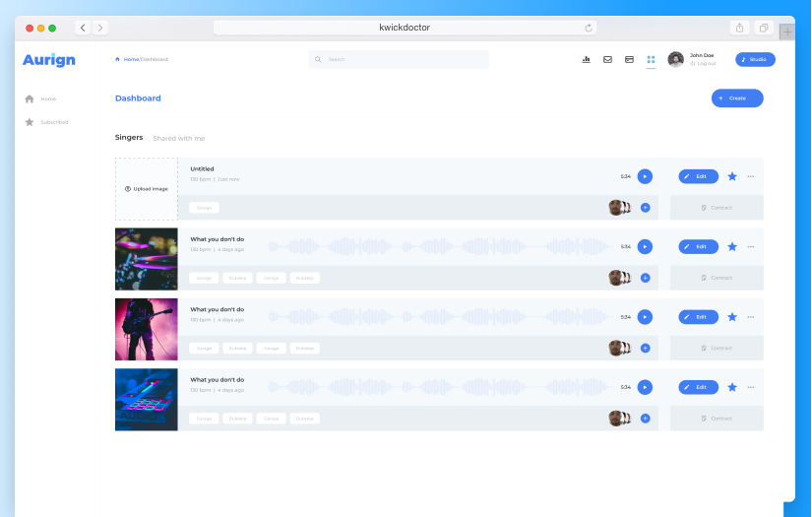Click collaborator avatars on Untitled track
This screenshot has width=812, height=517.
tap(620, 208)
